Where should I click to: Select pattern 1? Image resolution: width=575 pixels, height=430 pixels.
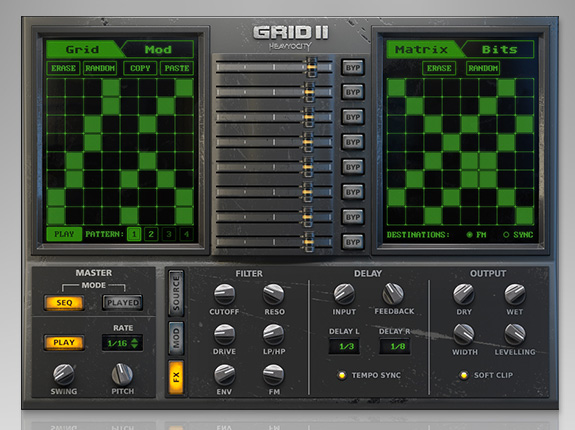coord(134,234)
